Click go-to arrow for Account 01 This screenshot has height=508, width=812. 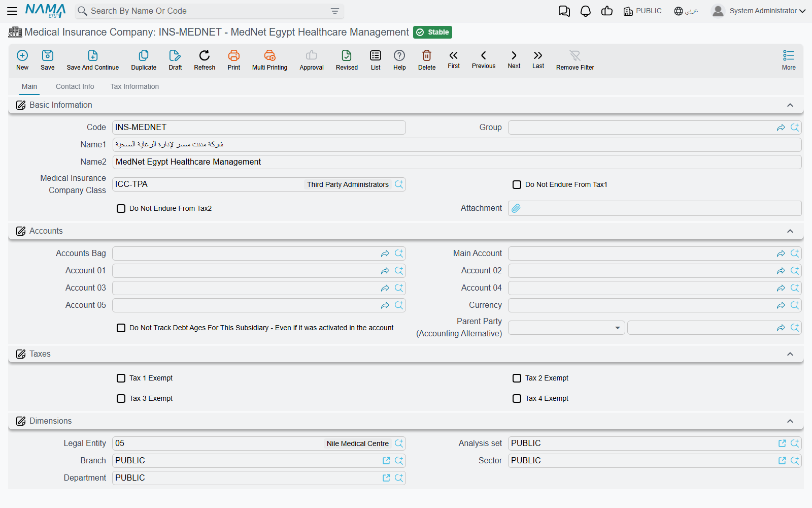click(x=385, y=271)
